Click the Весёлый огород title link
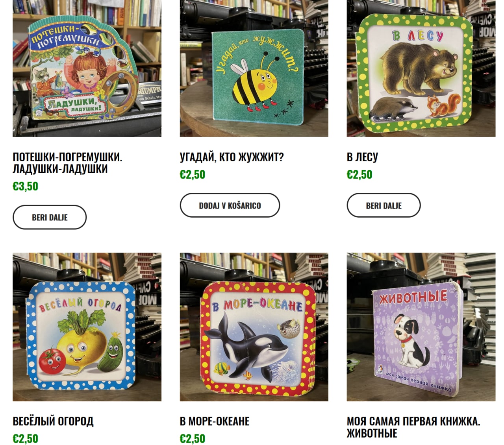 (53, 421)
